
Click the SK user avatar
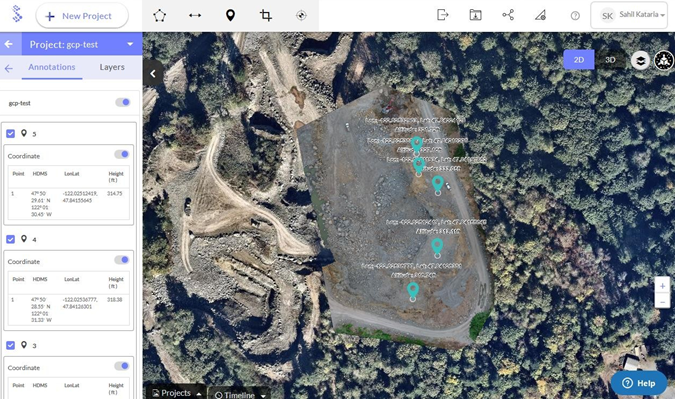point(607,16)
